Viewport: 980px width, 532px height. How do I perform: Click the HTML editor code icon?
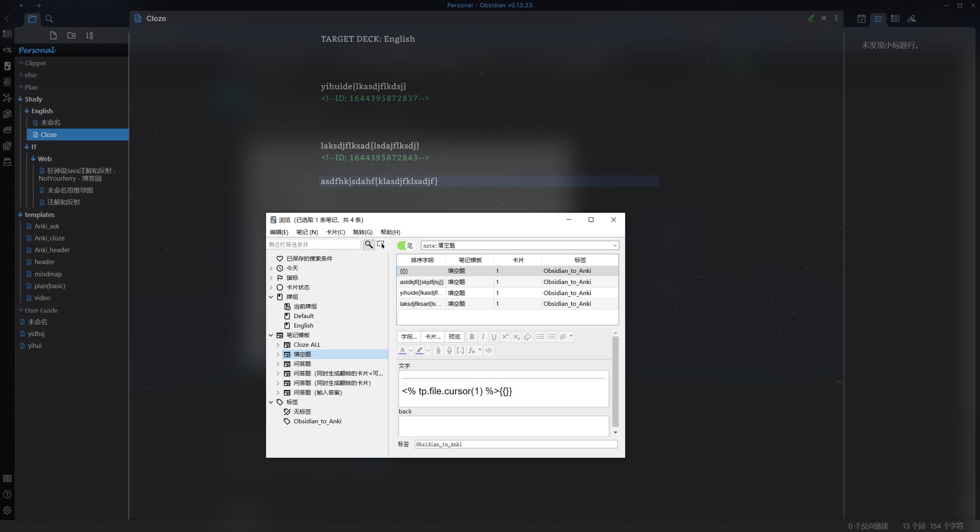(x=489, y=350)
